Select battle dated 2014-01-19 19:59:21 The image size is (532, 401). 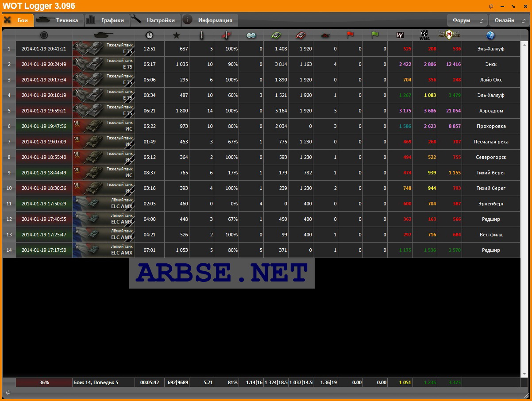tap(44, 111)
